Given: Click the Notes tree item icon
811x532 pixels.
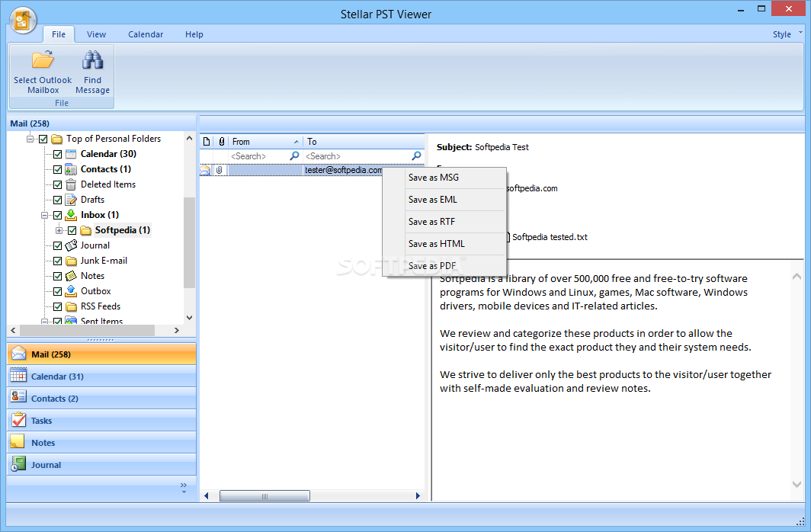Looking at the screenshot, I should click(72, 276).
